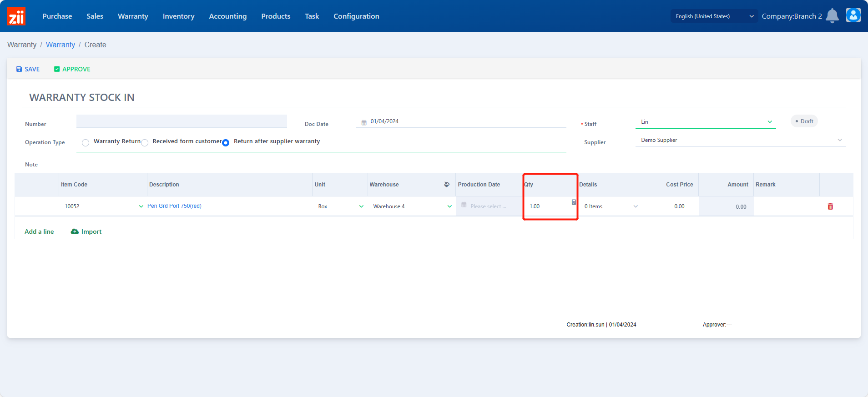868x397 pixels.
Task: Open the user profile avatar
Action: pos(853,15)
